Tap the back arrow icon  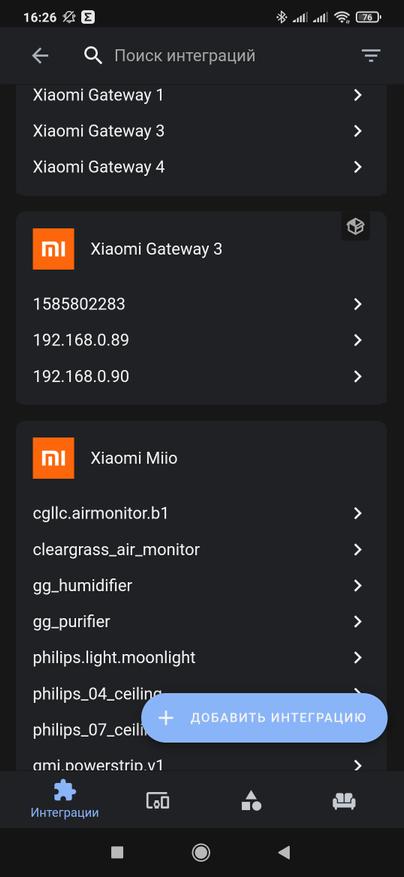point(40,55)
